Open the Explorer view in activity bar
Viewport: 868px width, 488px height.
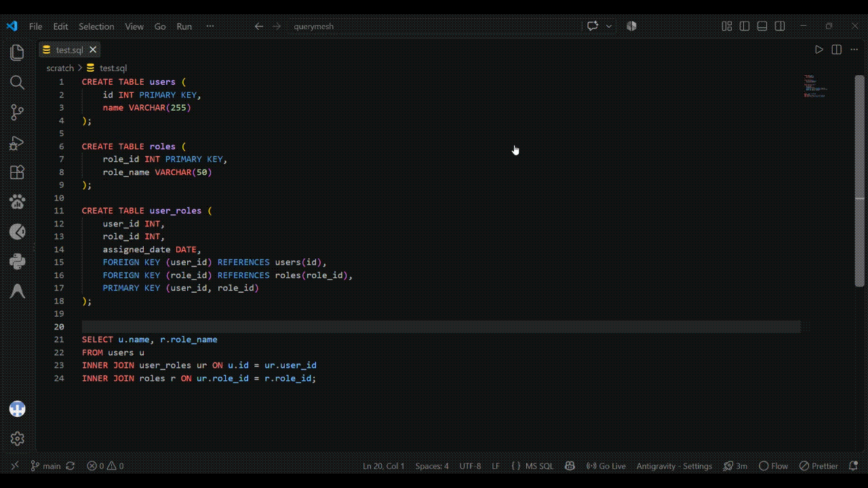[x=18, y=52]
